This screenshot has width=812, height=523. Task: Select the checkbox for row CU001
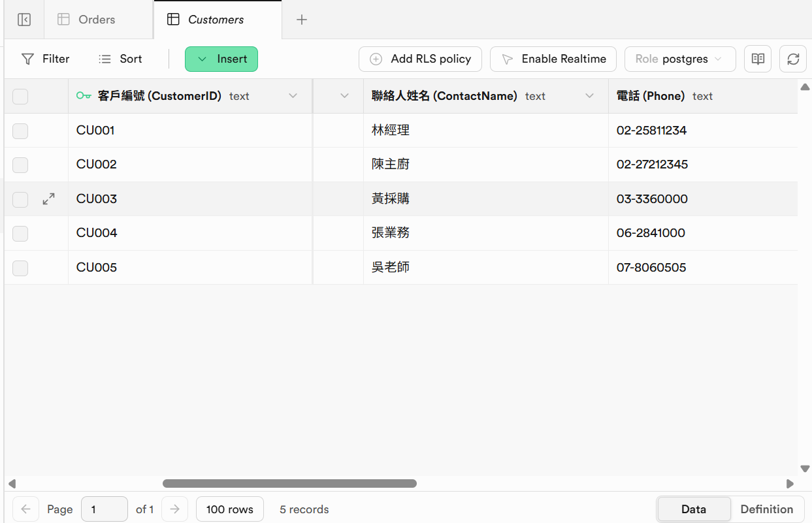(x=20, y=131)
